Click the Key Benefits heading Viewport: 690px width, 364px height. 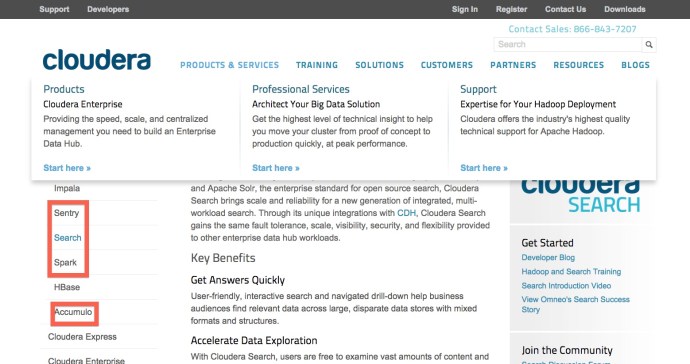tap(223, 258)
